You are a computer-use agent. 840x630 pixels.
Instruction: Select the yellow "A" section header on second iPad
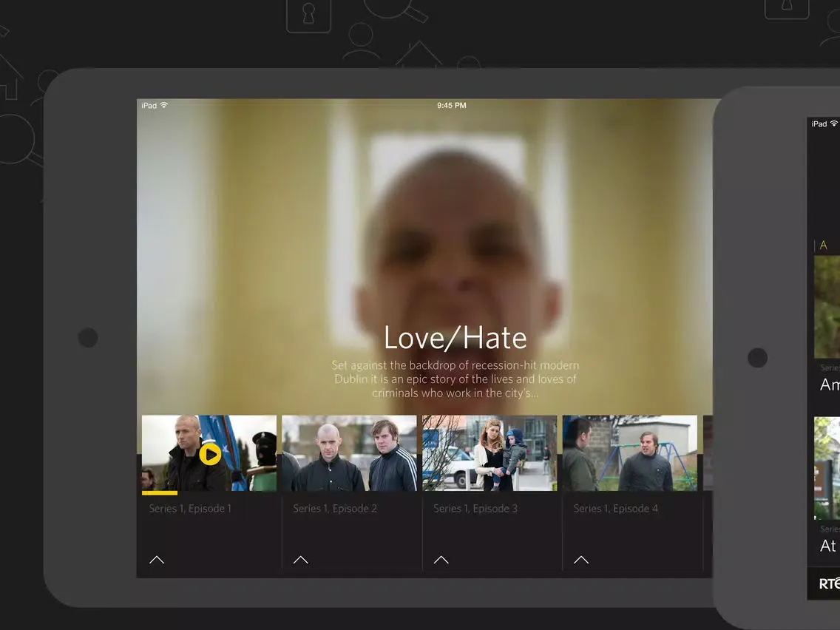824,245
